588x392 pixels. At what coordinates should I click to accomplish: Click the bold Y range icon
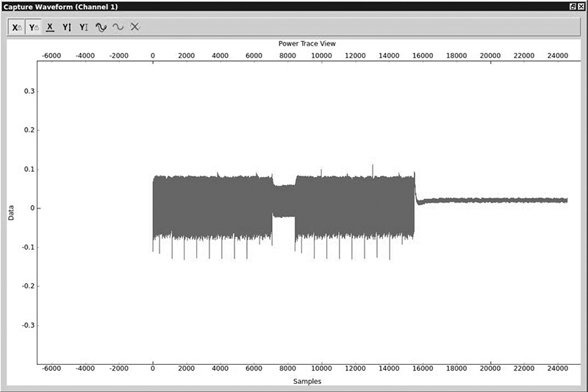pos(67,27)
